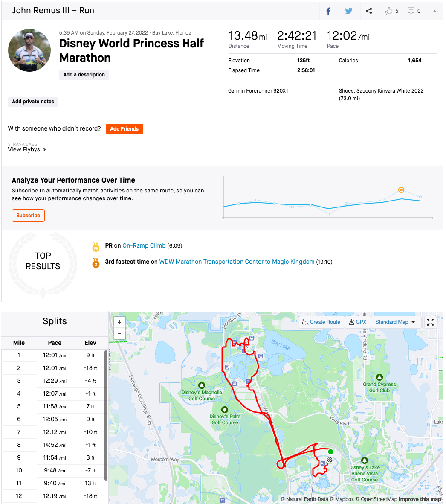The height and width of the screenshot is (504, 446).
Task: Click the athlete profile photo
Action: click(29, 50)
